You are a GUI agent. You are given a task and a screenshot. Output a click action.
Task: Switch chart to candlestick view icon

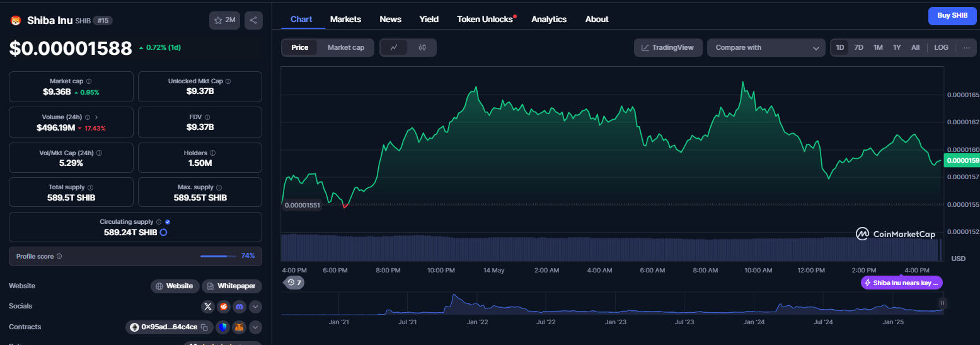coord(422,47)
